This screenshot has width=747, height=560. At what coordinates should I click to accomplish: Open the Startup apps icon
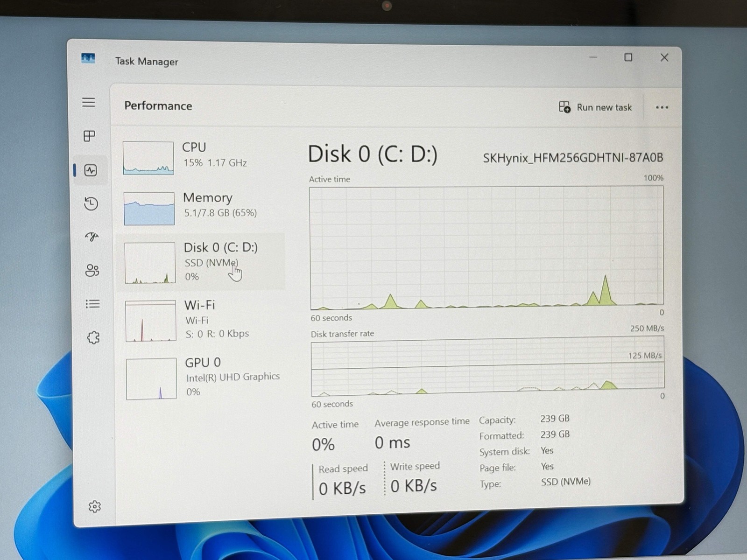[x=92, y=237]
